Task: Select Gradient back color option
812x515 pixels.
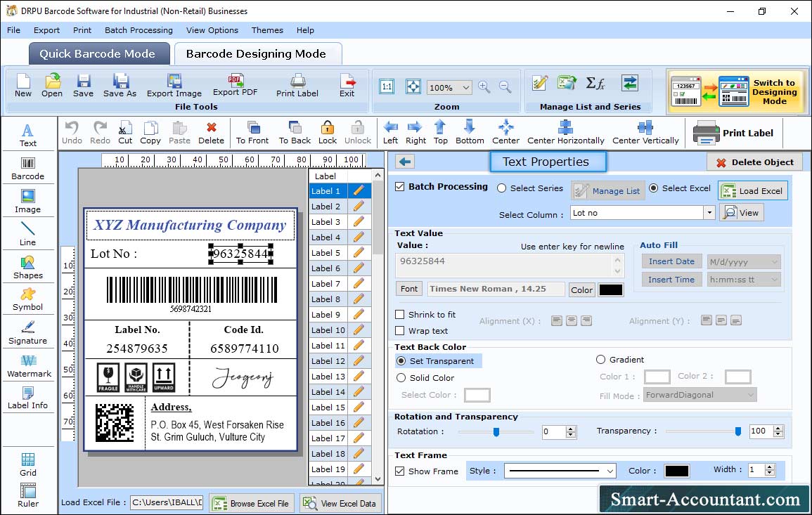Action: (600, 360)
